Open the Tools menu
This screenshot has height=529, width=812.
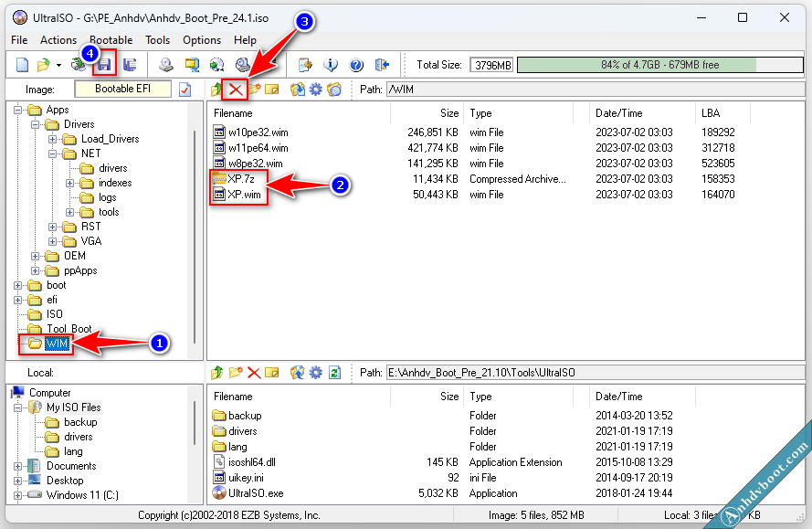pyautogui.click(x=157, y=40)
